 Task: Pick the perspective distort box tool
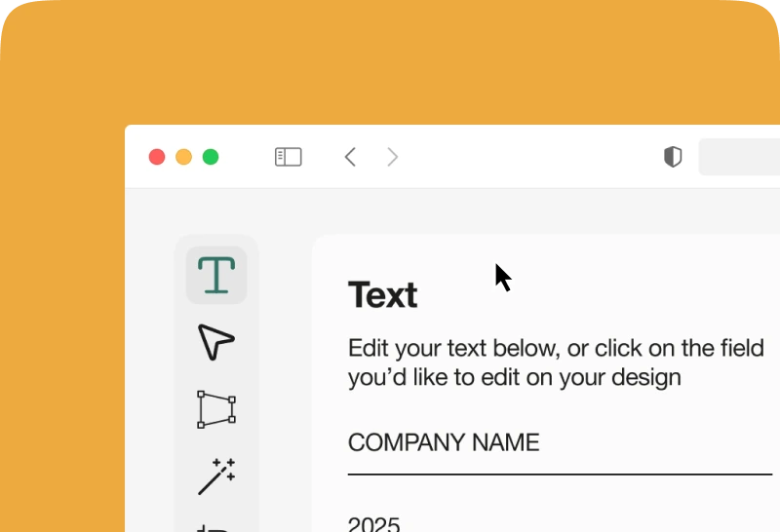pos(216,409)
